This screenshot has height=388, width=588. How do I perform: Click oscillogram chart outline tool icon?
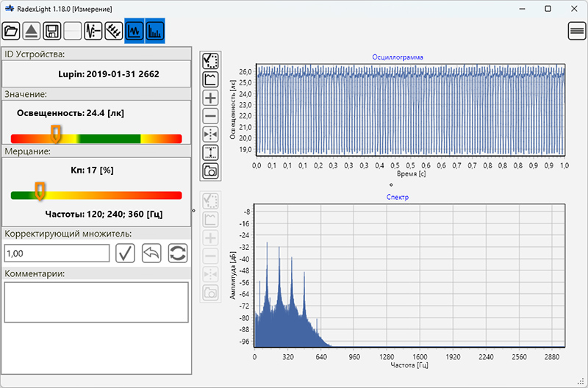(x=210, y=79)
